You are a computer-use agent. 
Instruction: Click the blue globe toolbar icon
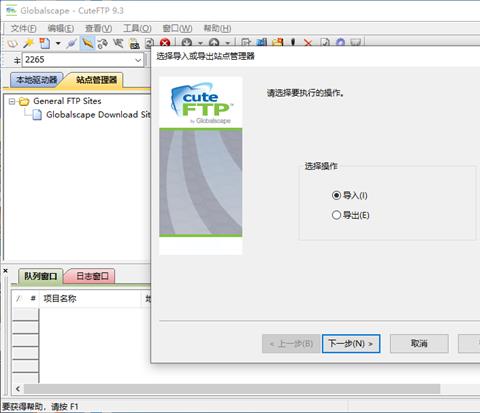(x=340, y=42)
